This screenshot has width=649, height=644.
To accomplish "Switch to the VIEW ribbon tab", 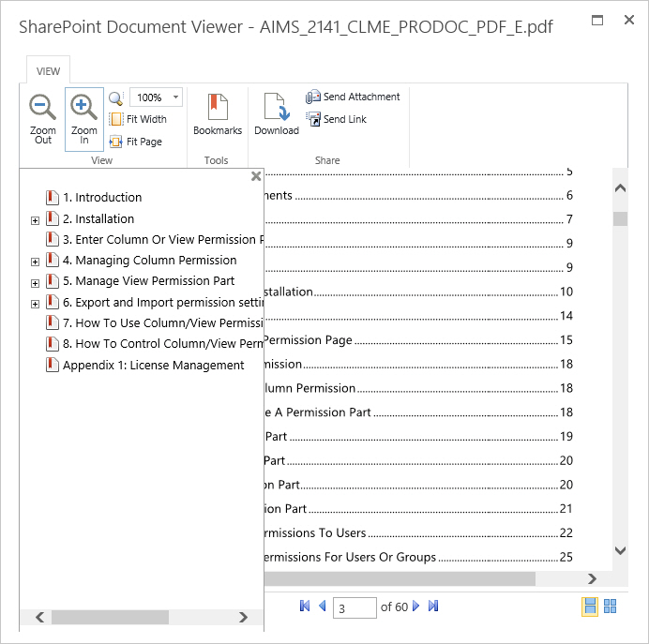I will point(48,71).
